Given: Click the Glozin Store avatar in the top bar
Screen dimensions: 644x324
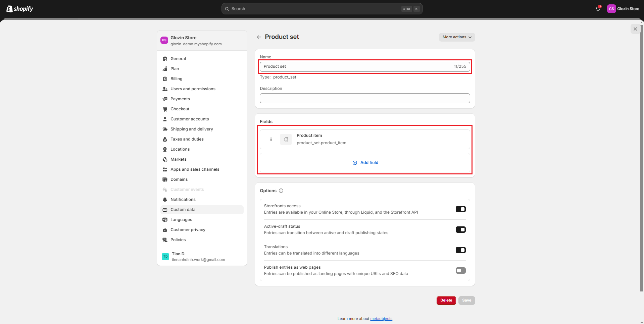Looking at the screenshot, I should [611, 9].
